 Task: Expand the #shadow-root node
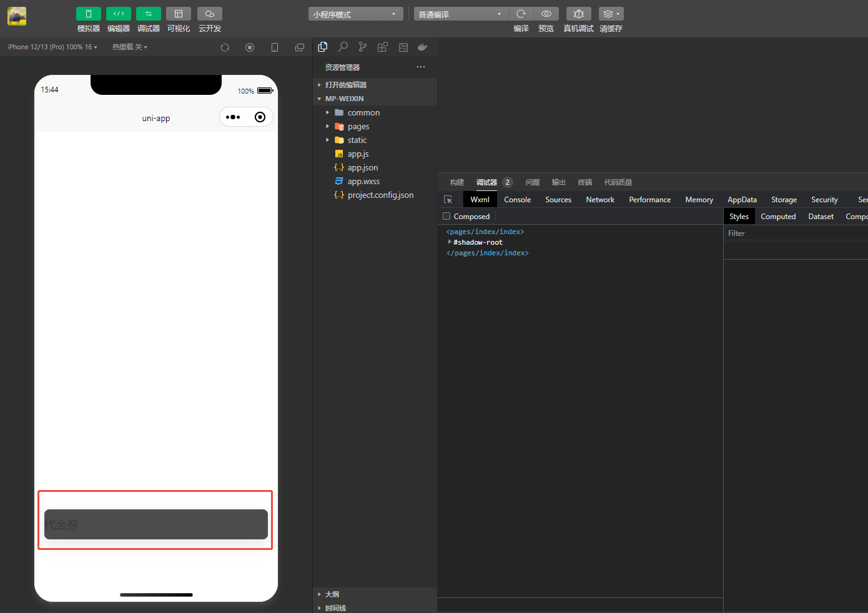click(x=450, y=242)
